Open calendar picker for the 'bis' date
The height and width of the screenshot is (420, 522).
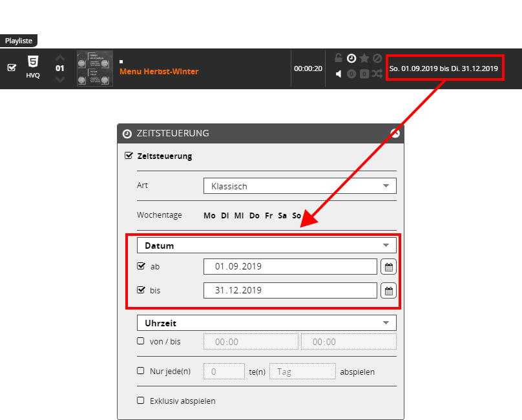388,291
